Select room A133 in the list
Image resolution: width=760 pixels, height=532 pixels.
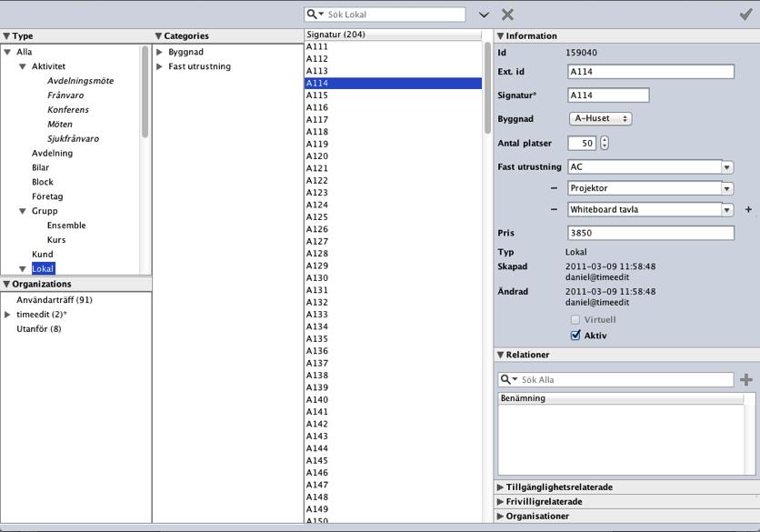(393, 315)
